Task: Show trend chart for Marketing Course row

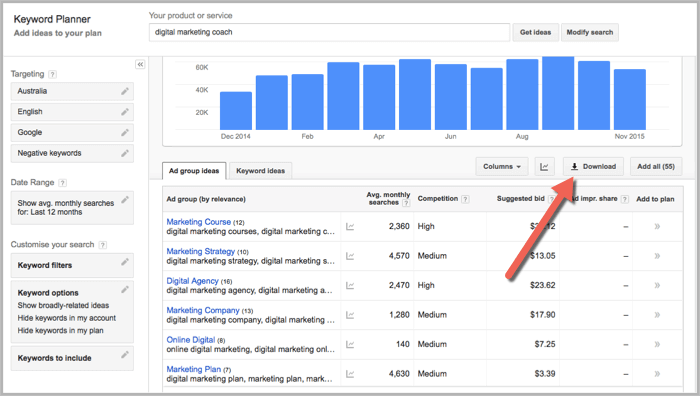Action: 350,227
